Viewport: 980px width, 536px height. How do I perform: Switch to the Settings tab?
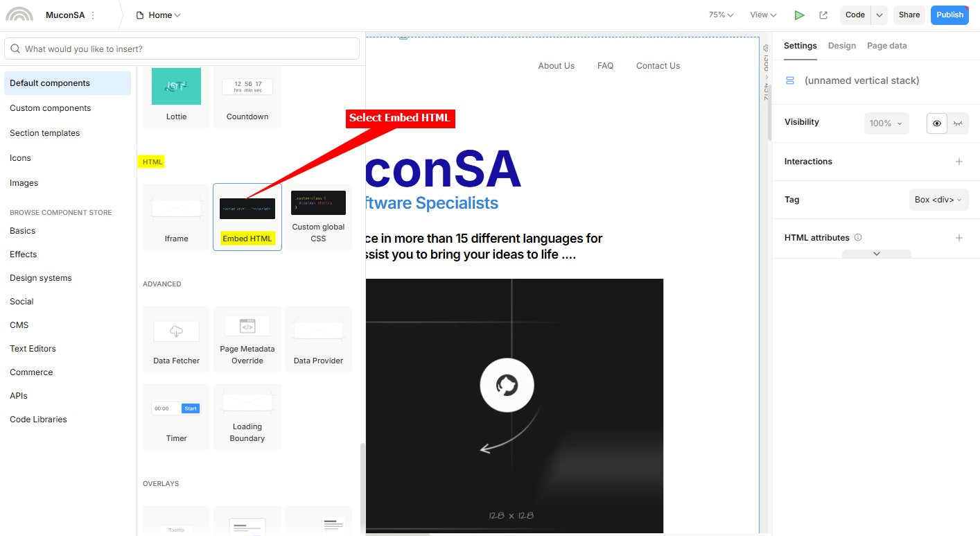click(800, 46)
